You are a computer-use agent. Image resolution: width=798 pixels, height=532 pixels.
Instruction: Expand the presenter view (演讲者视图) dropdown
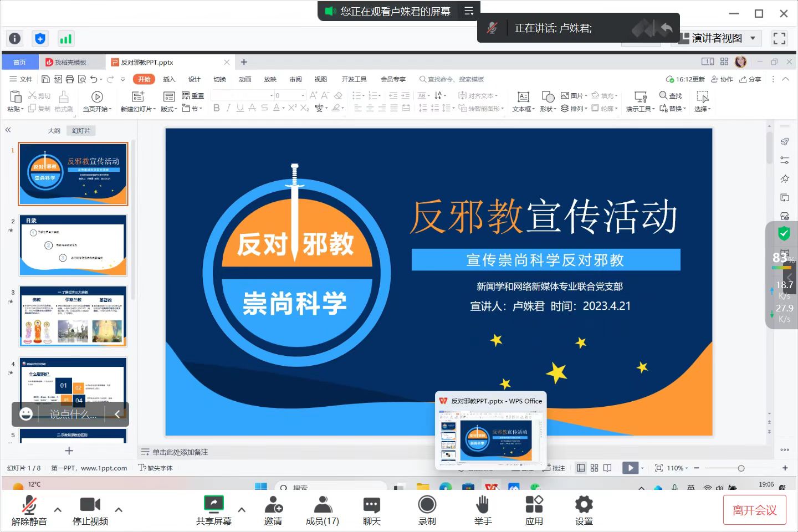(753, 38)
